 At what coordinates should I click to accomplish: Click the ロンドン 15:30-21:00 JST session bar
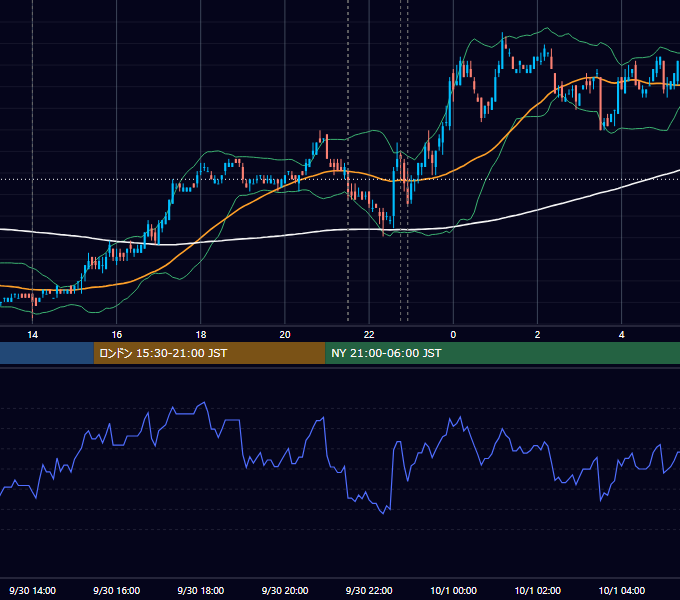(209, 353)
